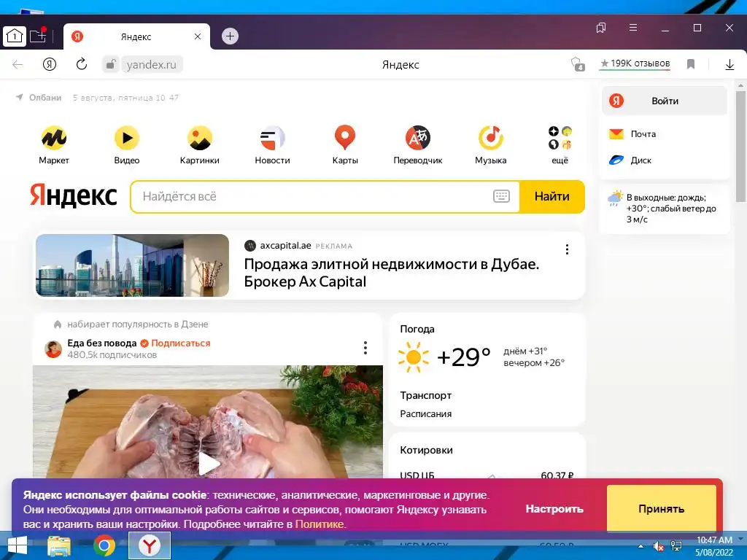Click the yandex.ru address field

pos(152,64)
